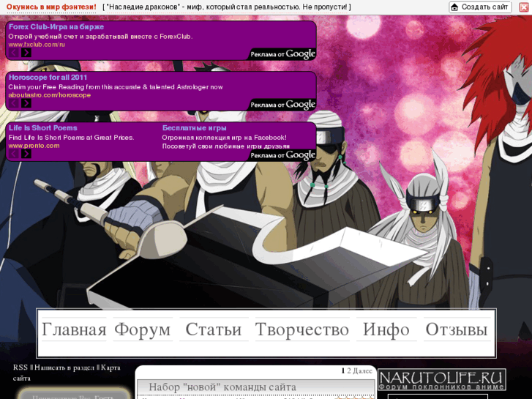
Task: Click next arrow in Life Is Short Poems ad
Action: (x=26, y=154)
